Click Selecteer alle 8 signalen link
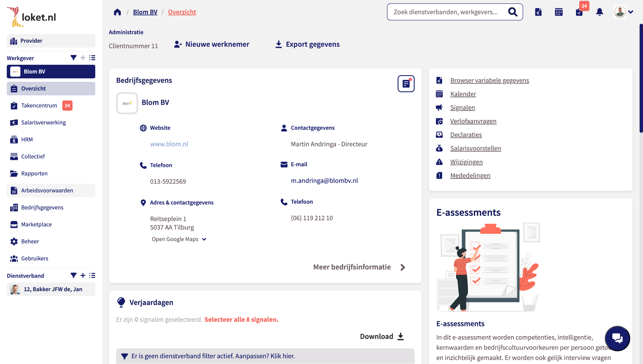 [241, 319]
